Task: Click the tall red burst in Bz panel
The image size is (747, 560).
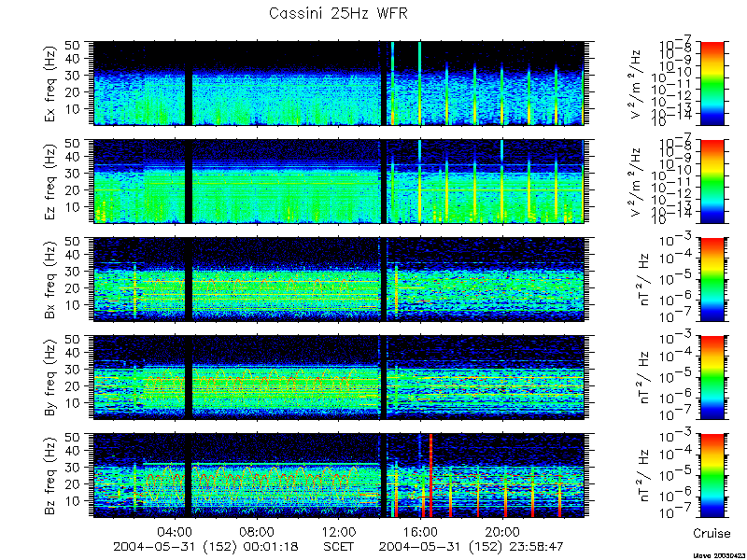Action: click(430, 476)
